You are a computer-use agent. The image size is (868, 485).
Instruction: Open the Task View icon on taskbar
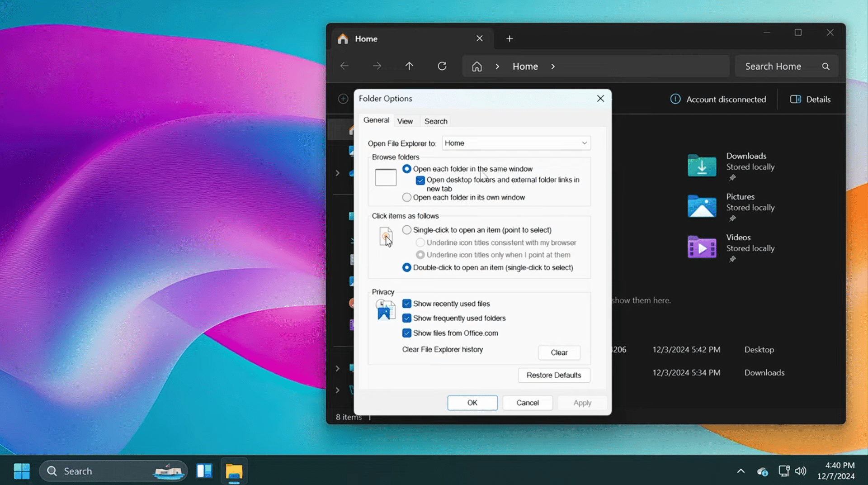tap(204, 471)
